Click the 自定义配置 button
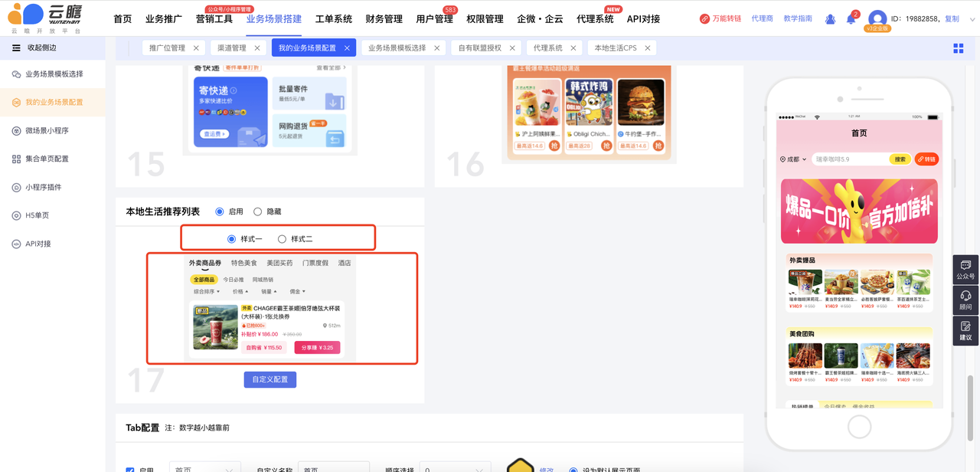This screenshot has height=472, width=980. pos(269,379)
